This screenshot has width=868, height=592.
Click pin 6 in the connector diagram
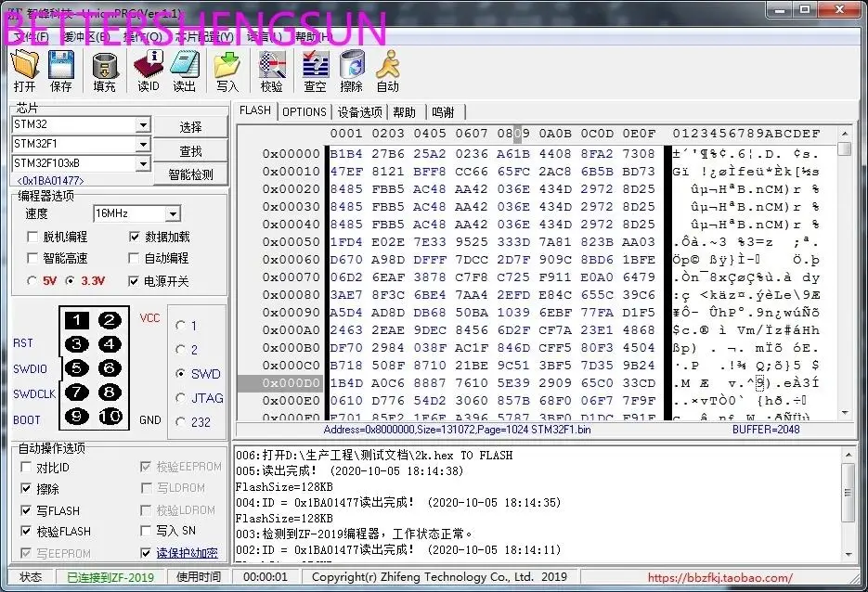click(x=110, y=368)
